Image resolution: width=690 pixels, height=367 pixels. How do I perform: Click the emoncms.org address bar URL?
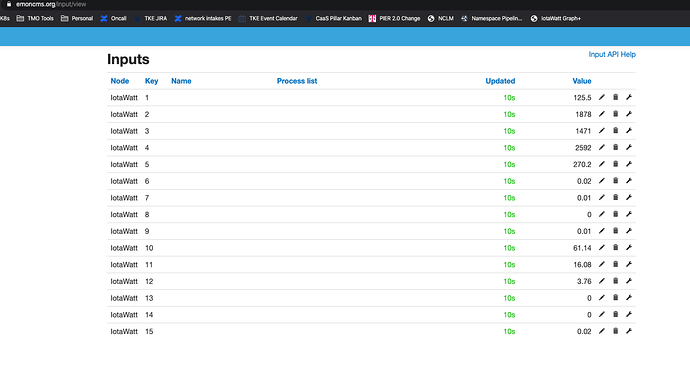[x=51, y=4]
